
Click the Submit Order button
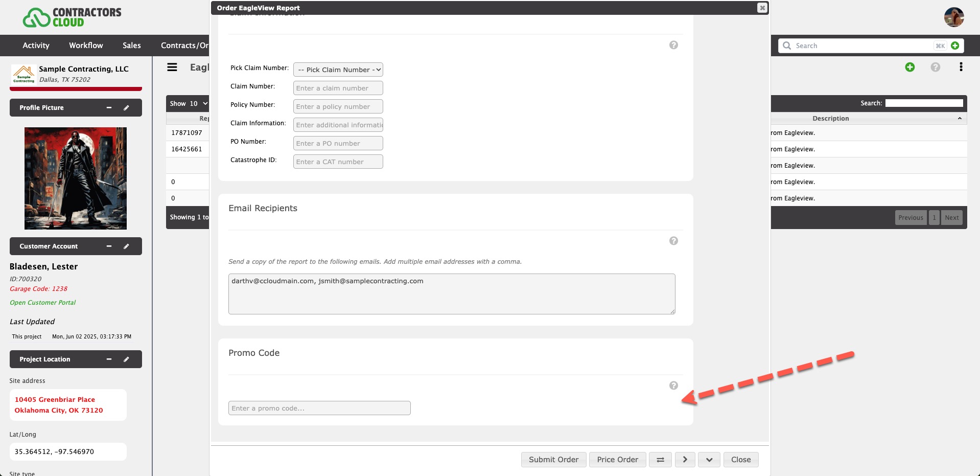tap(553, 460)
